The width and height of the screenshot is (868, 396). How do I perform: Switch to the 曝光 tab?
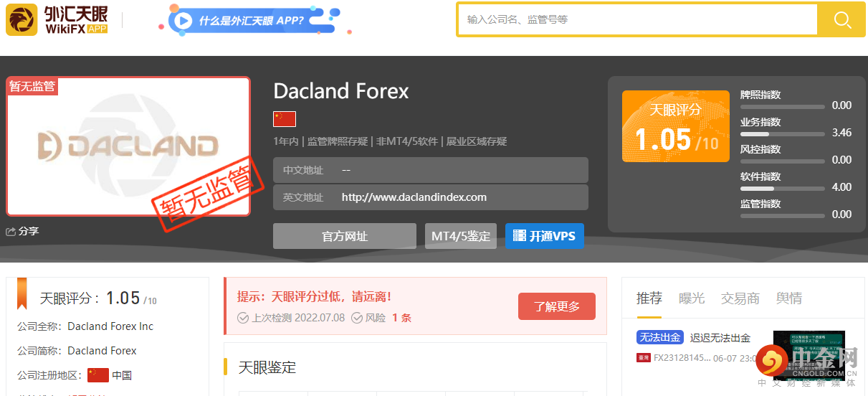pos(692,298)
